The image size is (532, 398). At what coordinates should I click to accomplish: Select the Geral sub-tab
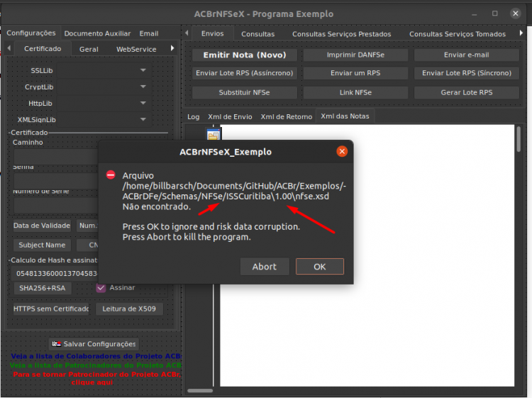click(89, 49)
